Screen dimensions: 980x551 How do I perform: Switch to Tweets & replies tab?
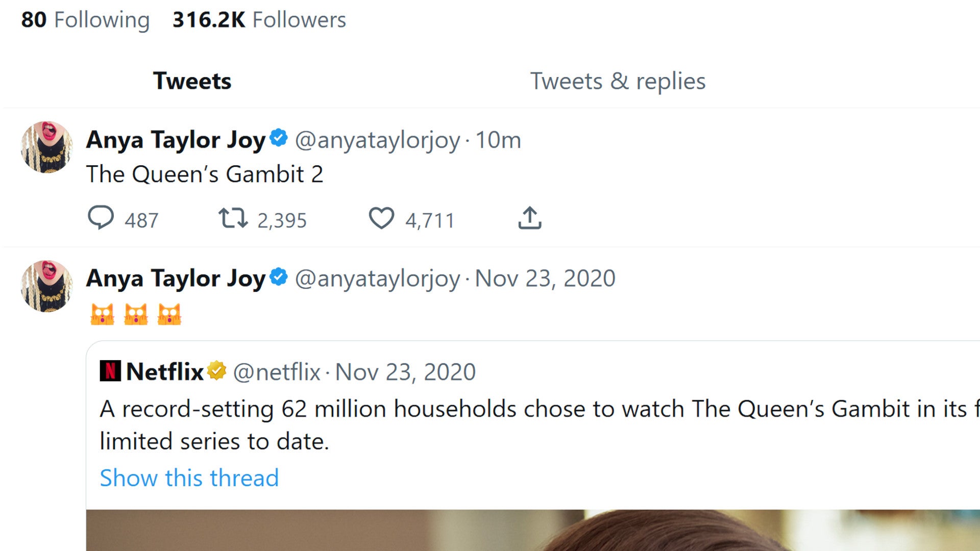[x=618, y=81]
